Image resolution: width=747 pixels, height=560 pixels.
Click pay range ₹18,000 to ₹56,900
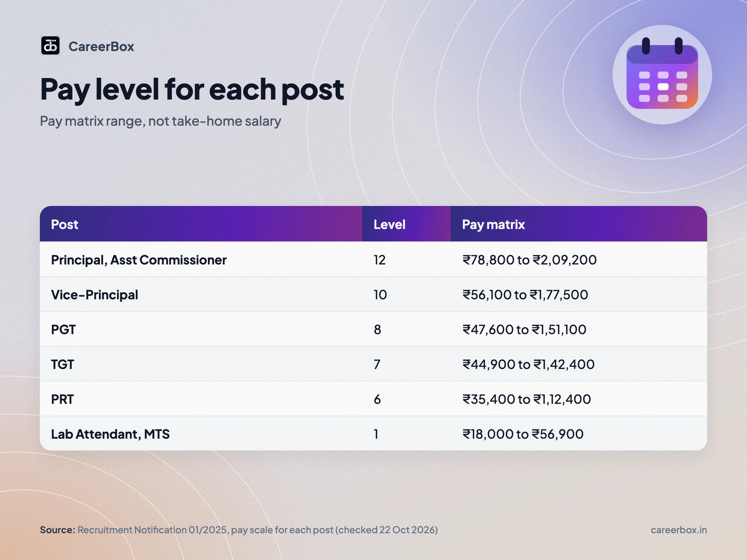click(x=523, y=434)
